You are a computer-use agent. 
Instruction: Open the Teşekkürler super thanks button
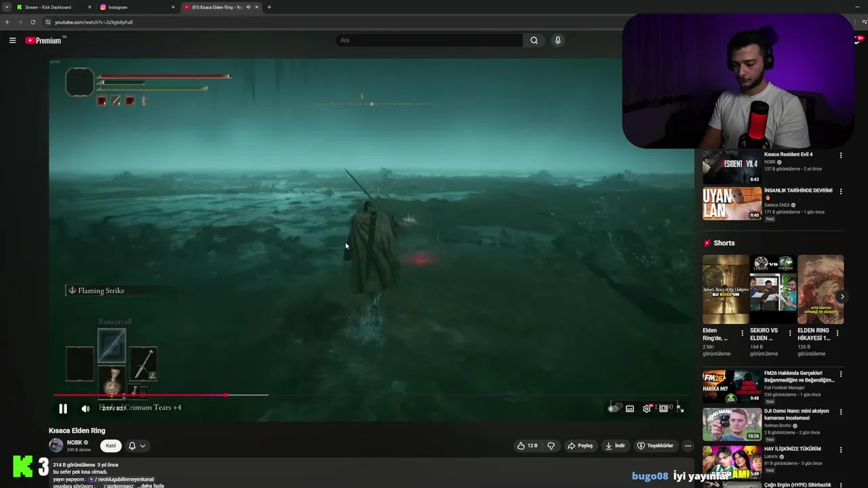click(655, 446)
